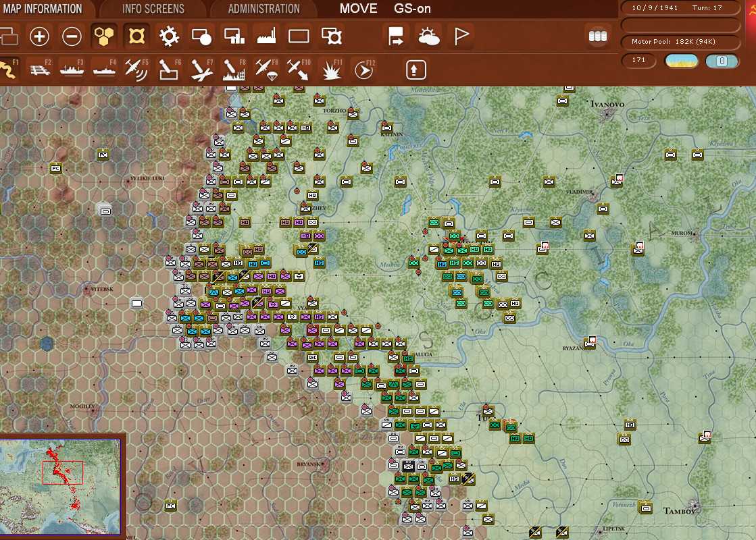The height and width of the screenshot is (540, 756).
Task: Click the Vitebsk city marker
Action: coord(87,290)
